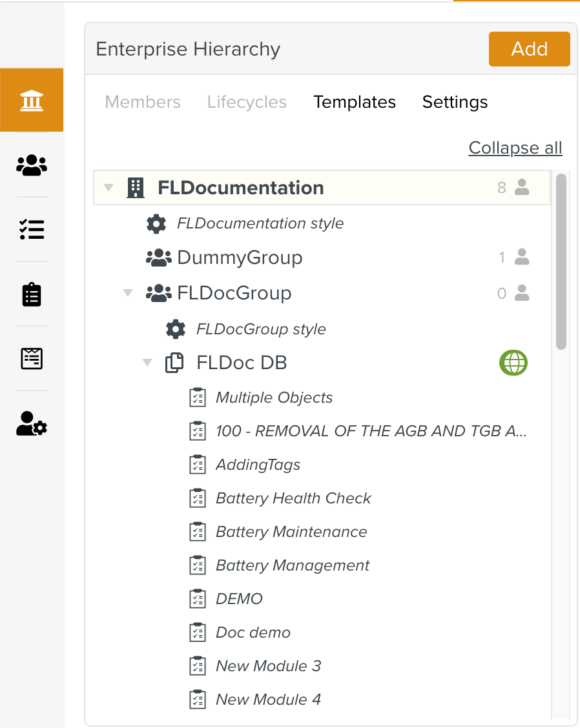Click the members icon beside FLDocumentation count

tap(522, 188)
